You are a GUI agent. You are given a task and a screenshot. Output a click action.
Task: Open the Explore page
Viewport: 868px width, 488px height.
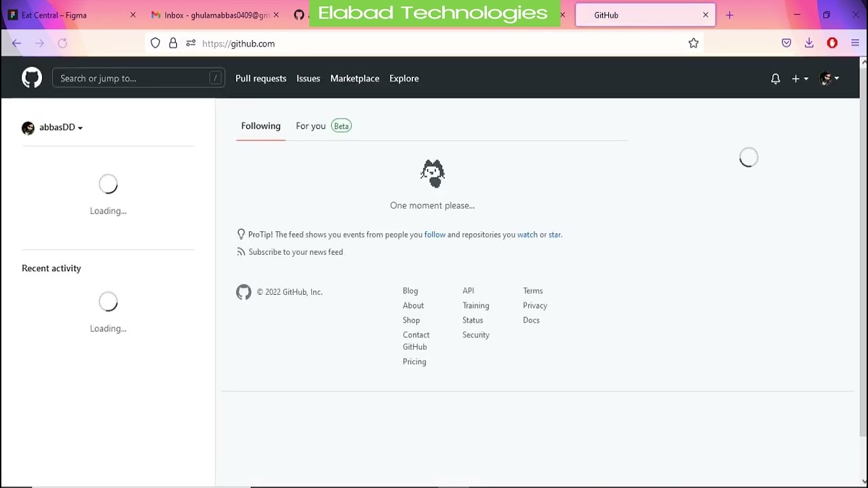pos(403,78)
